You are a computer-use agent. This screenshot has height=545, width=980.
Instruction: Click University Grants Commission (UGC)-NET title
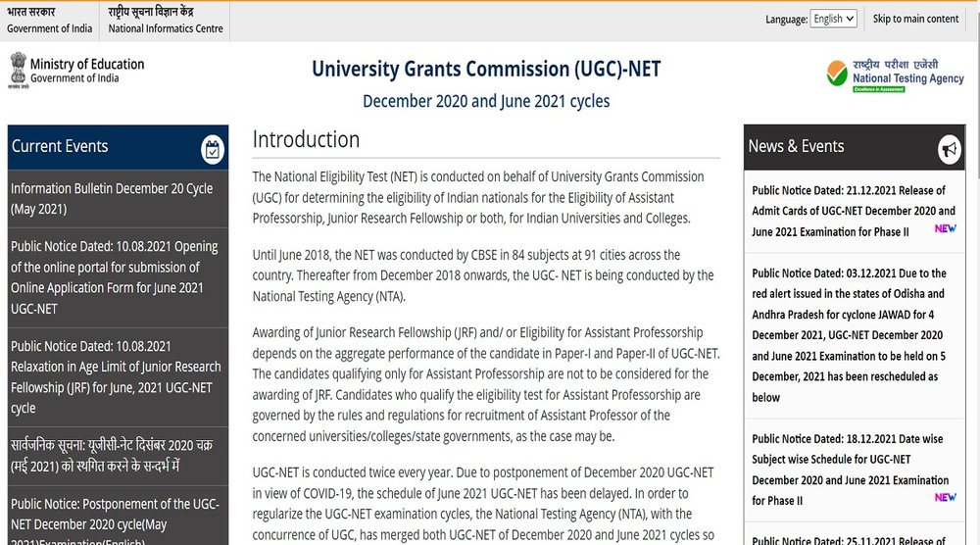[486, 69]
